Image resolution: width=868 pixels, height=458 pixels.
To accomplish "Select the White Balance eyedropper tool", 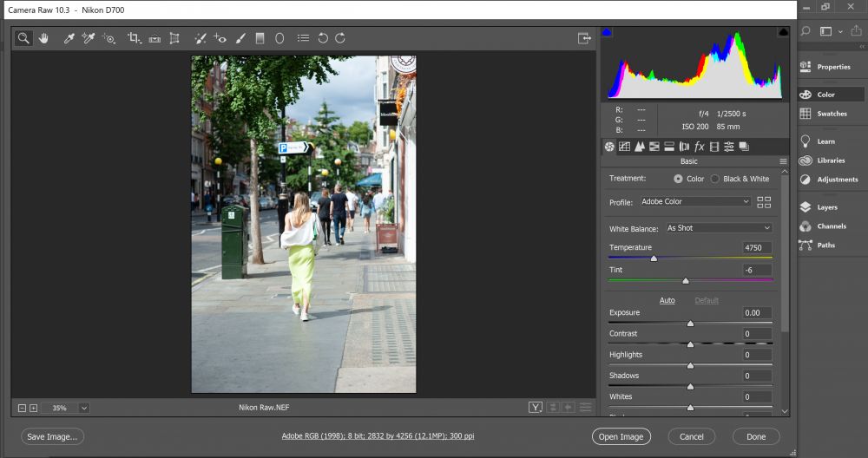I will click(69, 38).
